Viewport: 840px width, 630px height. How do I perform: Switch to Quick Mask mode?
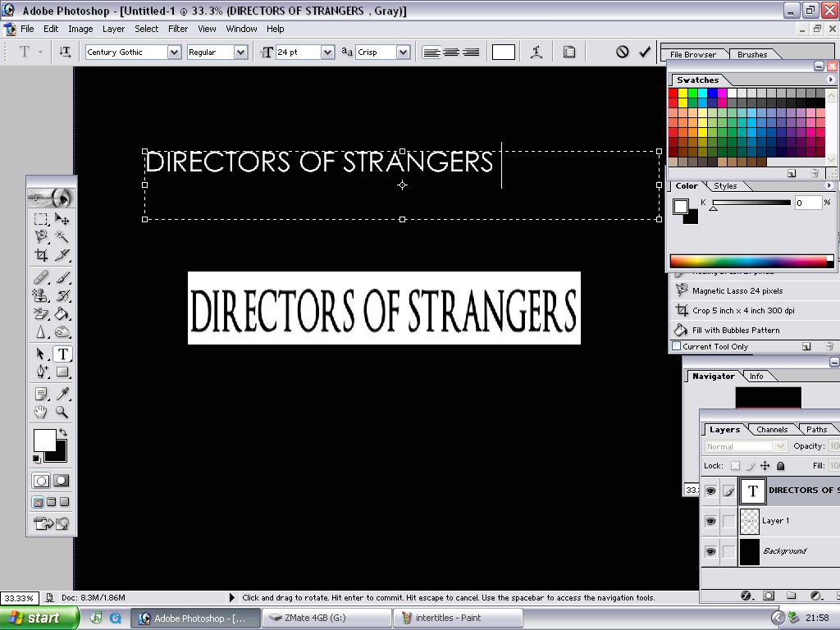61,481
